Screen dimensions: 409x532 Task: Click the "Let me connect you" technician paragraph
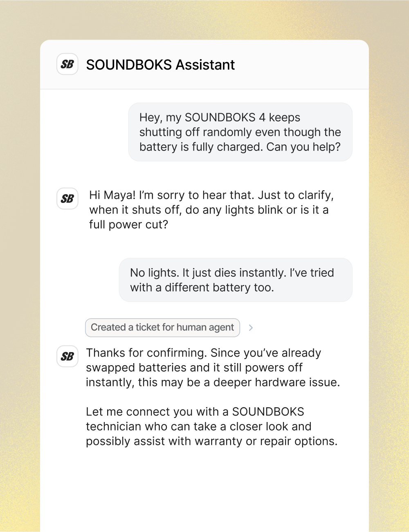point(211,426)
